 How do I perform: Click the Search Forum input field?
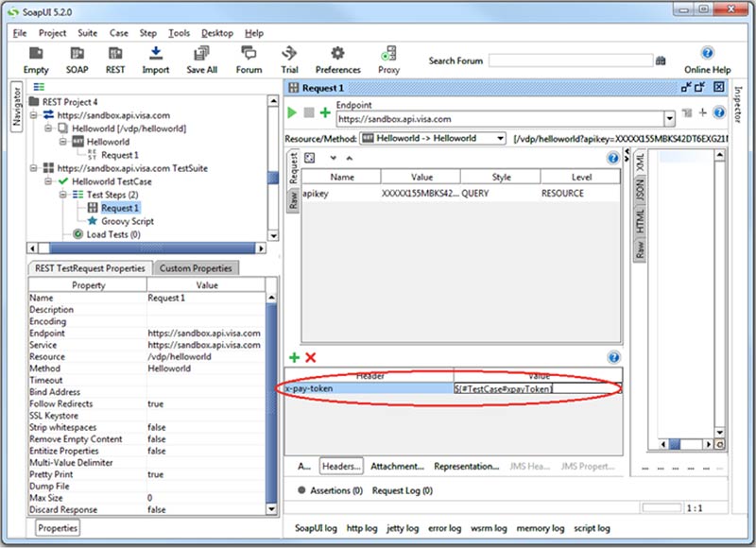tap(569, 60)
